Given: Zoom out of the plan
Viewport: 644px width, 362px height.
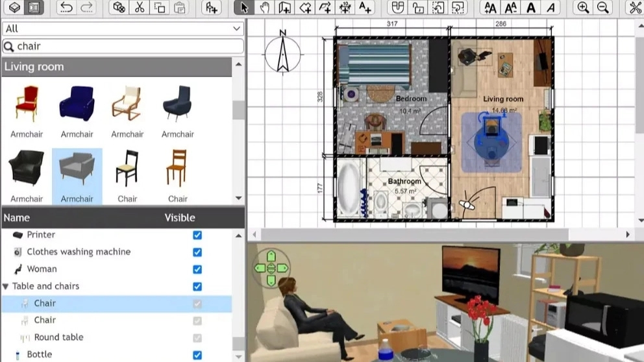Looking at the screenshot, I should [603, 8].
